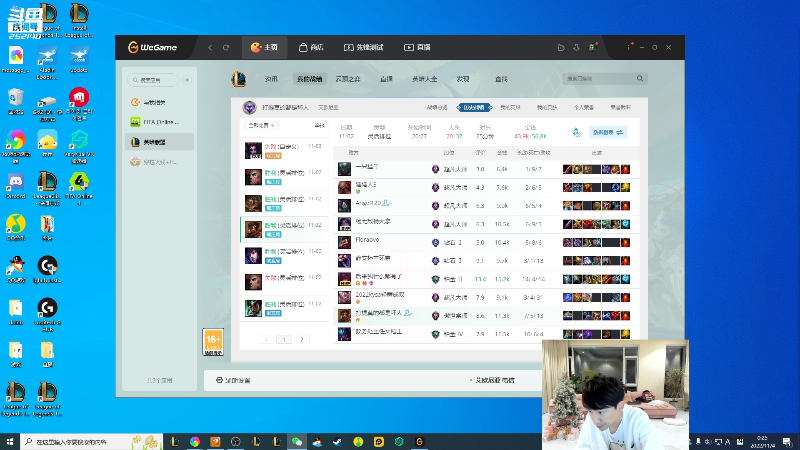This screenshot has width=800, height=450.
Task: Select the second match in the list (win, 11-02)
Action: pyautogui.click(x=284, y=177)
